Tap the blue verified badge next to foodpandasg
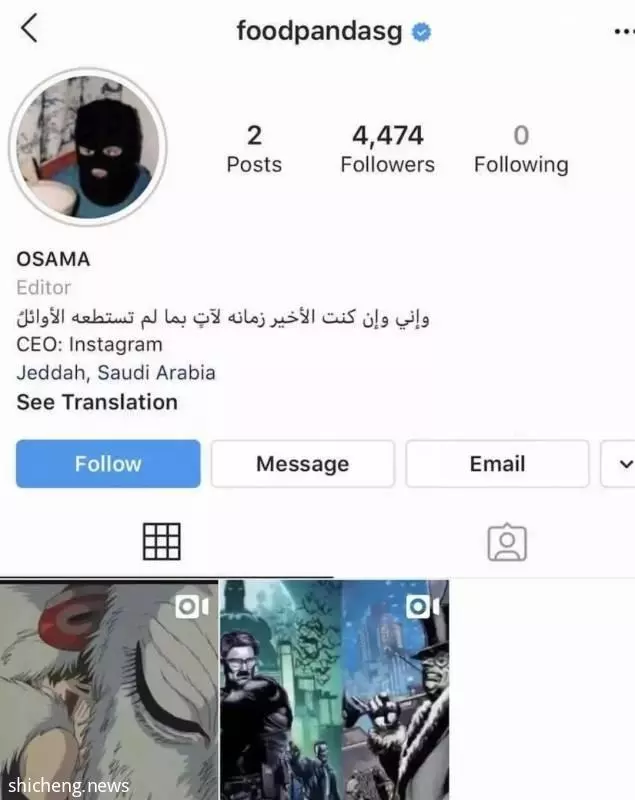Viewport: 635px width, 800px height. [x=421, y=32]
